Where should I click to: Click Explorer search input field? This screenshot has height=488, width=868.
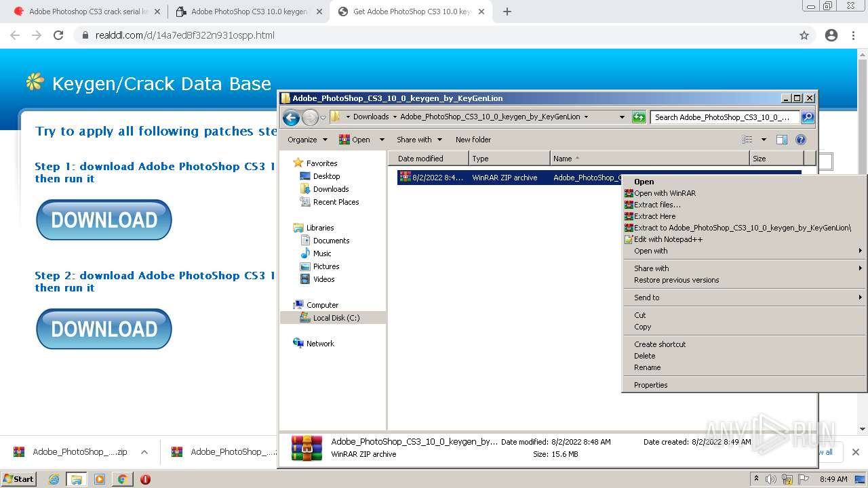point(724,117)
